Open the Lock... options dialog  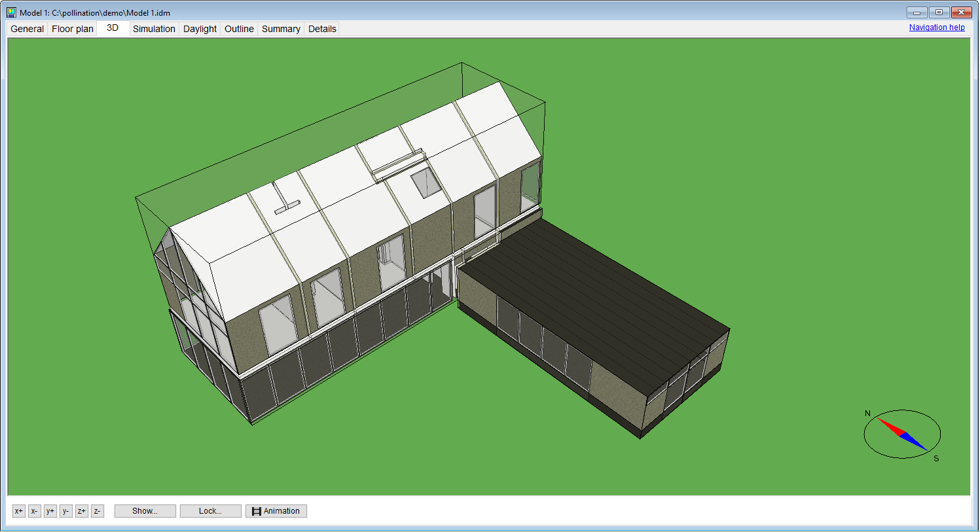(x=210, y=511)
